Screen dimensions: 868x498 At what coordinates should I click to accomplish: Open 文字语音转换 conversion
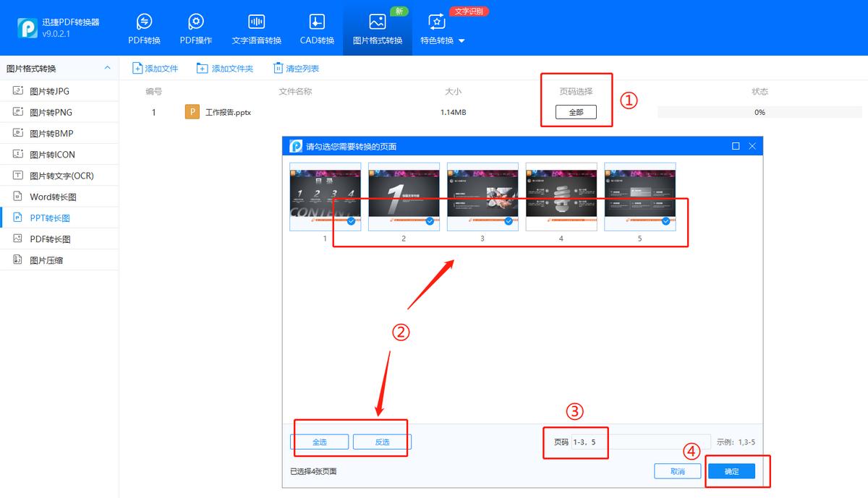point(256,29)
